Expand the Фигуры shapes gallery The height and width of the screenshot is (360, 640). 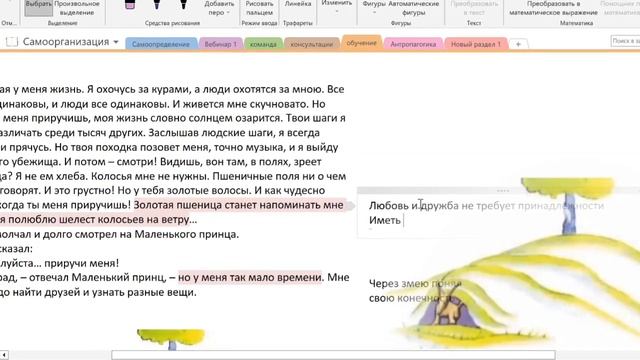click(374, 7)
